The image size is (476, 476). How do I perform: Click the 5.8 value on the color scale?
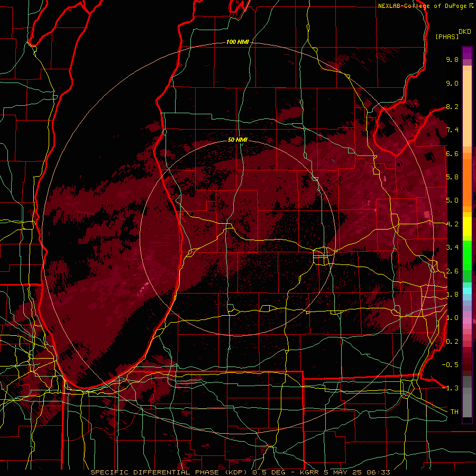(452, 177)
